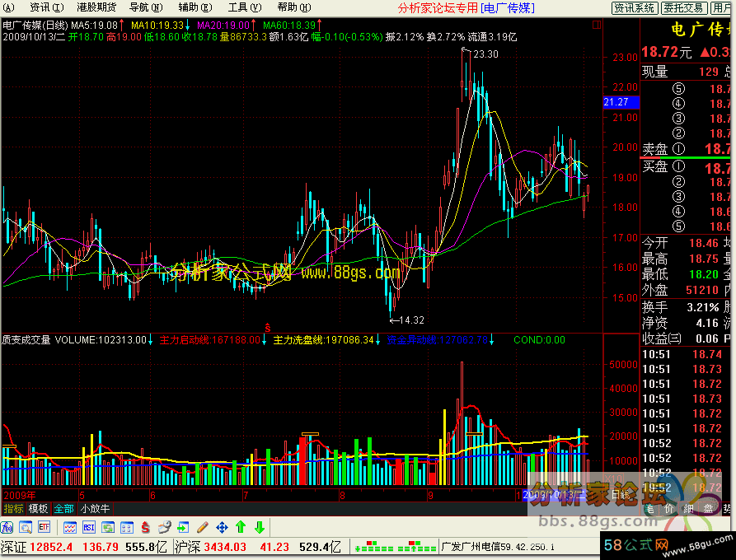Click the green up arrow toolbar icon
The width and height of the screenshot is (736, 560).
click(x=241, y=528)
